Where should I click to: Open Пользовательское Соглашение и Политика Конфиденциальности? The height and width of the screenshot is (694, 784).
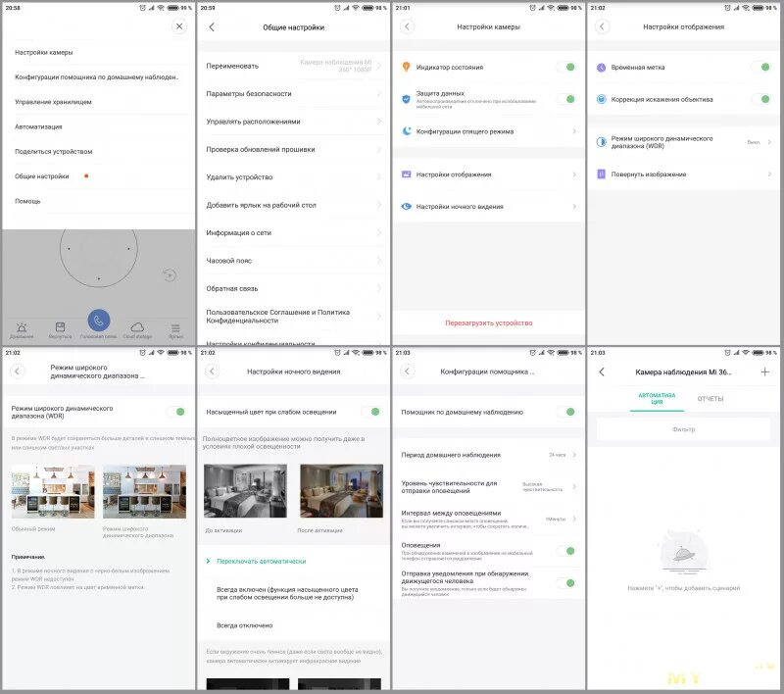pyautogui.click(x=293, y=316)
